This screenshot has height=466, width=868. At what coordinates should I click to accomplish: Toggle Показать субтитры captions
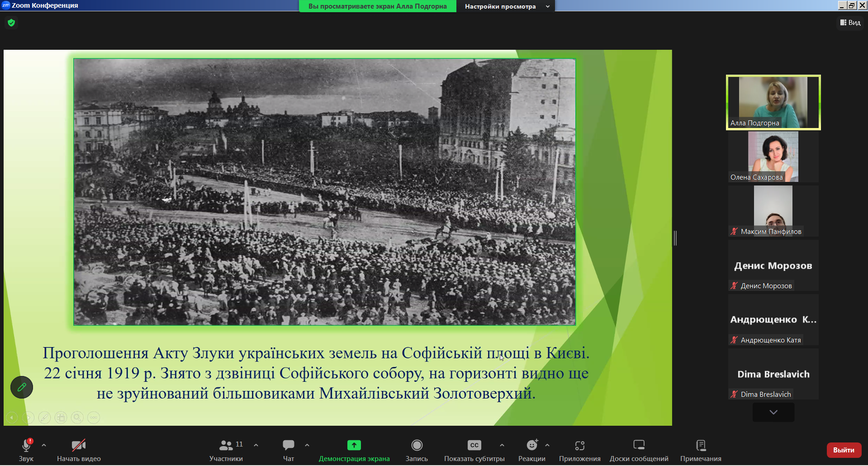(x=474, y=451)
